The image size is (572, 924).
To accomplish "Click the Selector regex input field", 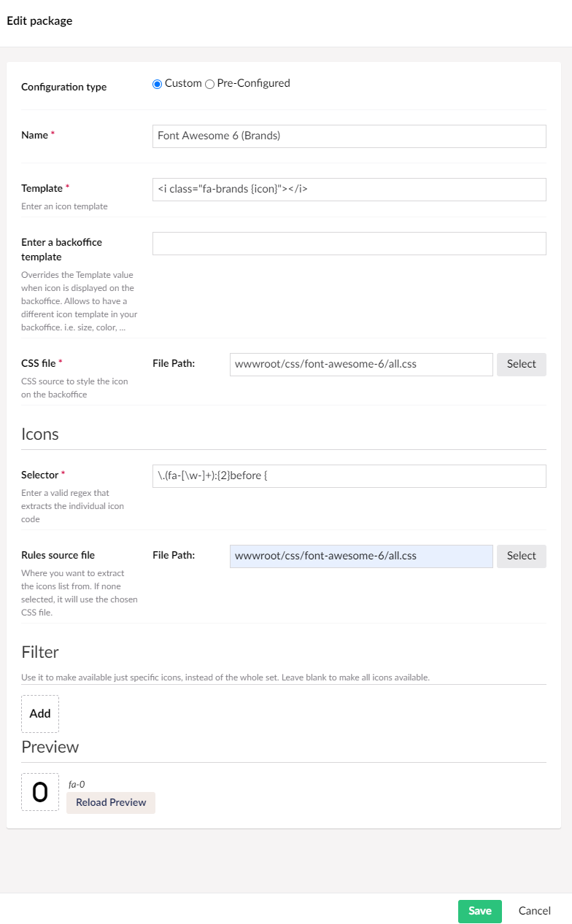I will pyautogui.click(x=349, y=475).
